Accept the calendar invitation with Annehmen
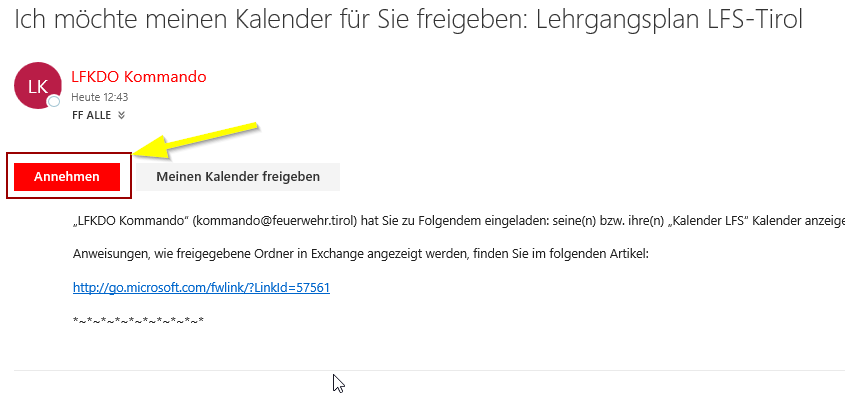Screen dimensions: 845x401 [x=67, y=177]
